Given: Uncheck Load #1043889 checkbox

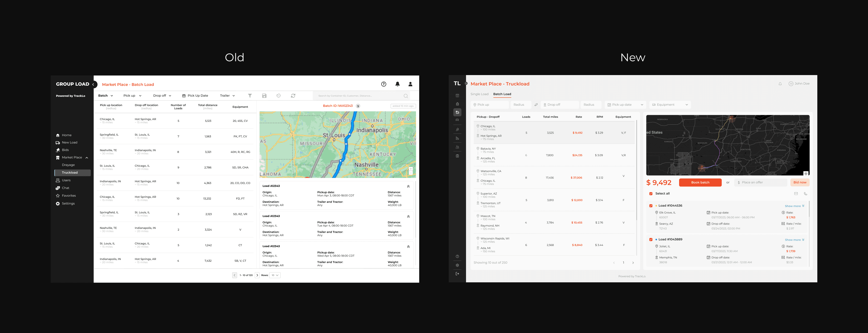Looking at the screenshot, I should (x=651, y=240).
